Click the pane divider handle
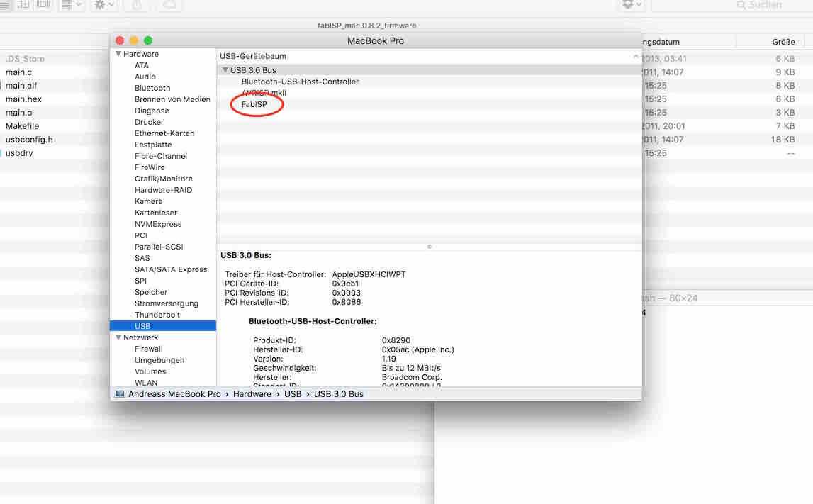 point(430,247)
